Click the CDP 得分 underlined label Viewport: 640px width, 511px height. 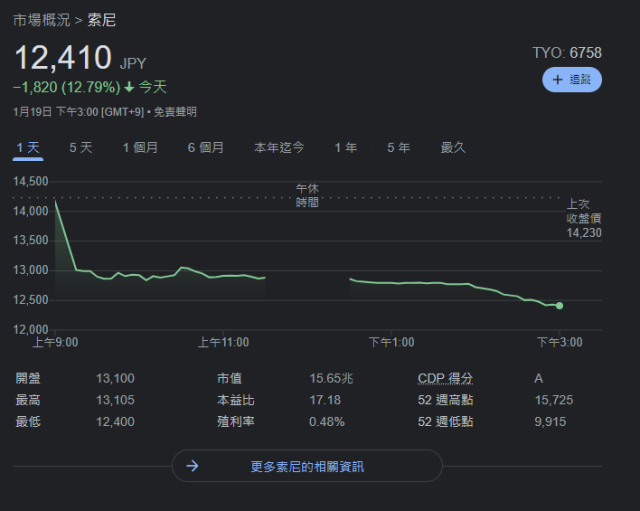(x=445, y=379)
